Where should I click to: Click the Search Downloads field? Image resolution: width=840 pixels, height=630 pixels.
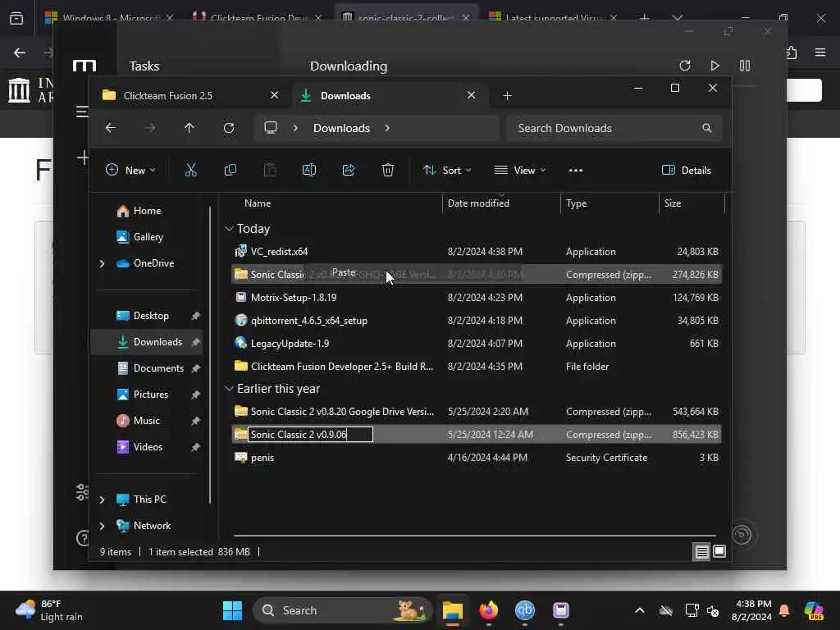click(x=614, y=128)
